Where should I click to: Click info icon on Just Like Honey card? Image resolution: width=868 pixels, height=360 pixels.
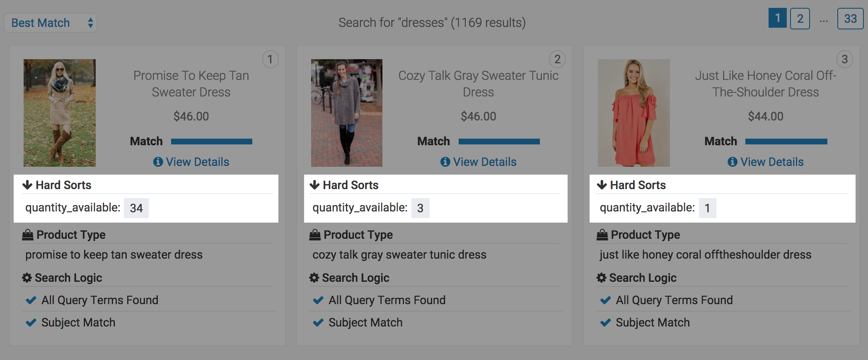732,162
